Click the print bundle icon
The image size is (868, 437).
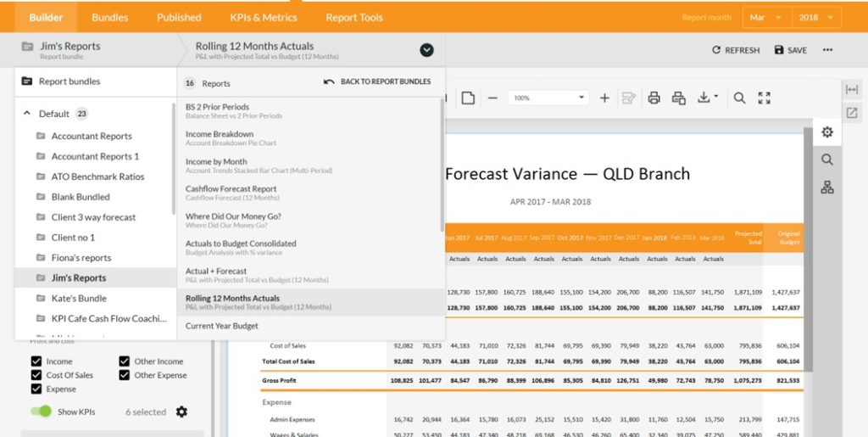679,98
